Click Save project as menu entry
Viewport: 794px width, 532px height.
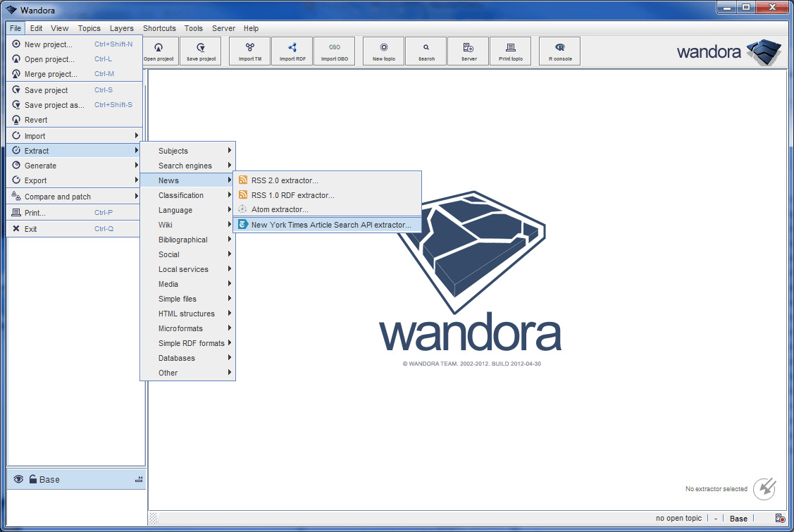click(54, 105)
